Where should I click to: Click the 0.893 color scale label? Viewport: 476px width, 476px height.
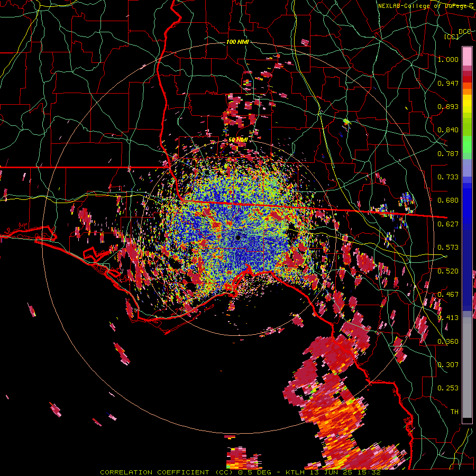448,106
